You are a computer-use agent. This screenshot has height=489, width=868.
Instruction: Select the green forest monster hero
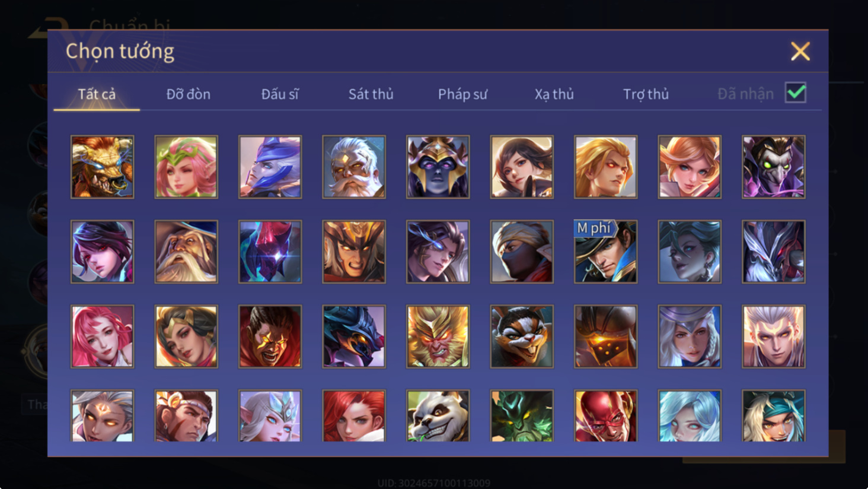[x=522, y=416]
